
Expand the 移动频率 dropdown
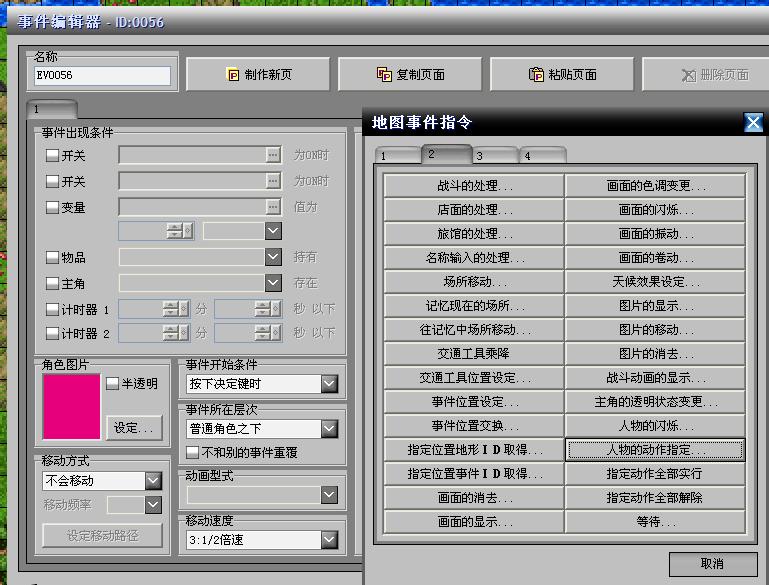(x=153, y=505)
